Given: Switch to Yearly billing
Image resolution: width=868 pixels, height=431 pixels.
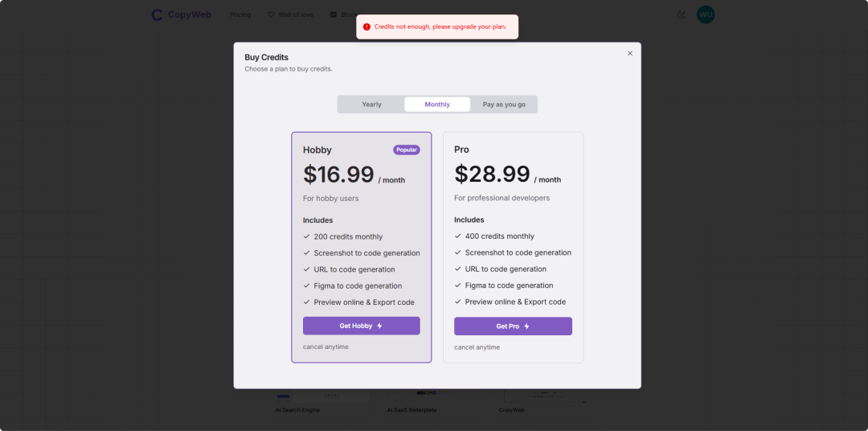Looking at the screenshot, I should 371,105.
